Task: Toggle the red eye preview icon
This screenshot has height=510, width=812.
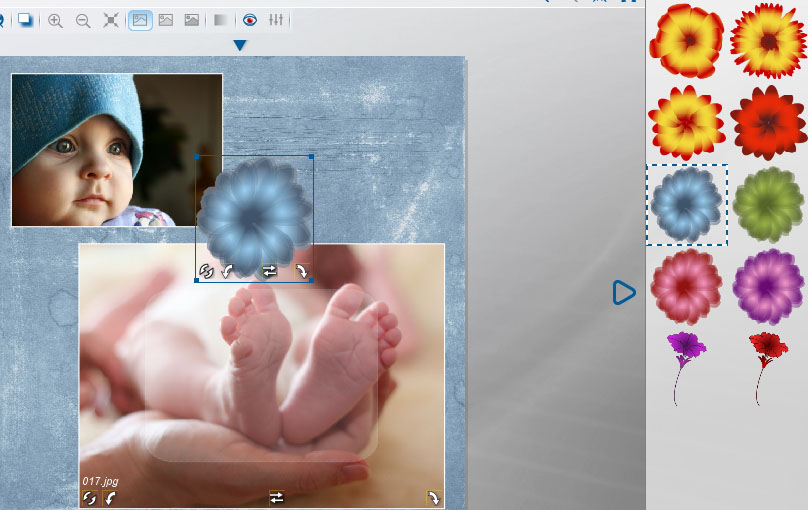Action: (249, 20)
